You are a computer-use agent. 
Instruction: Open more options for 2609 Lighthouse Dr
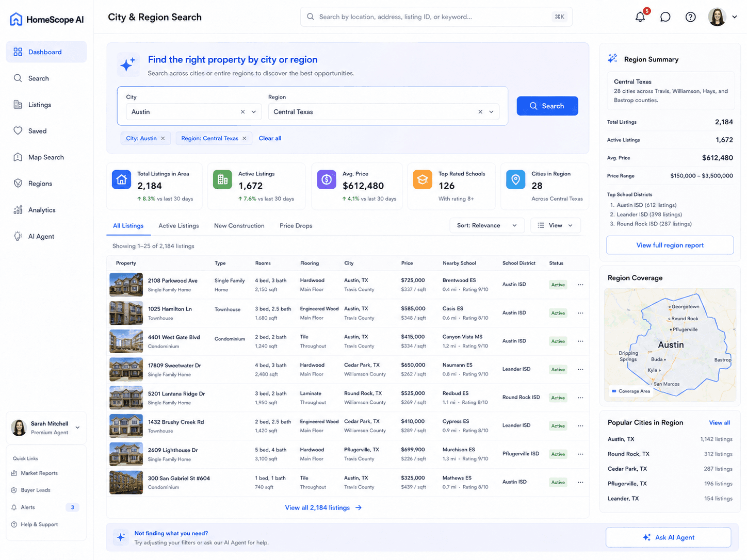tap(580, 454)
